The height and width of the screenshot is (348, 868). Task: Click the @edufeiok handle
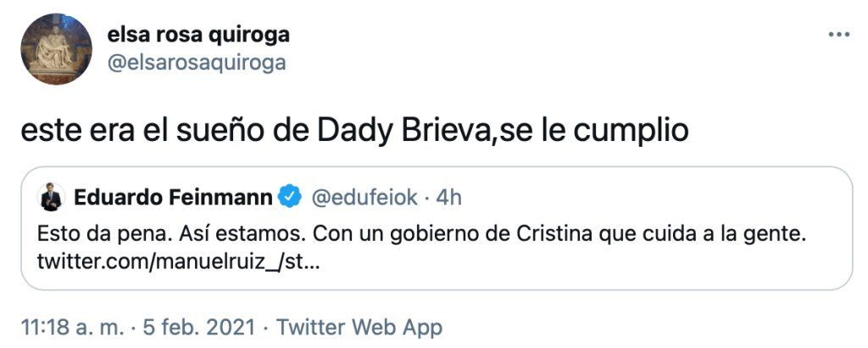(364, 198)
